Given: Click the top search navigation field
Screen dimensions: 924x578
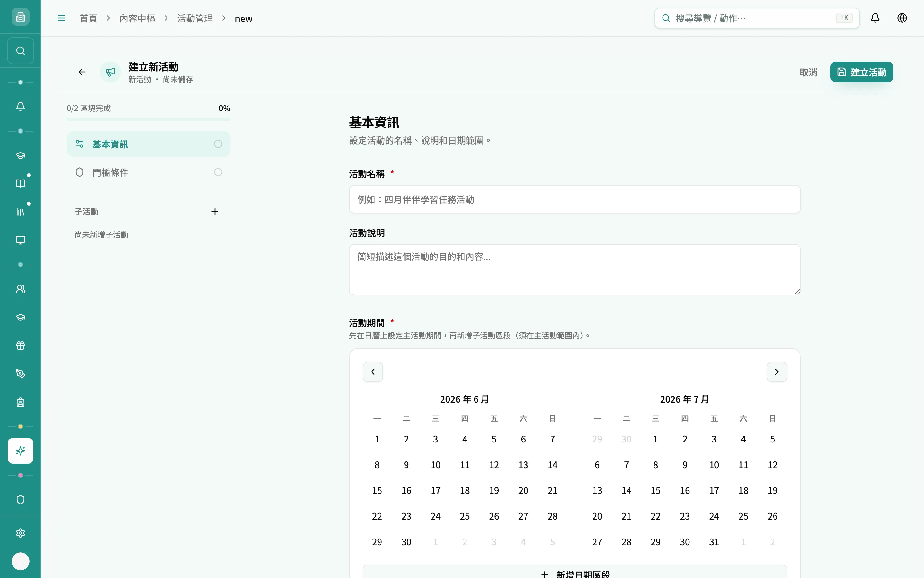Looking at the screenshot, I should coord(757,18).
